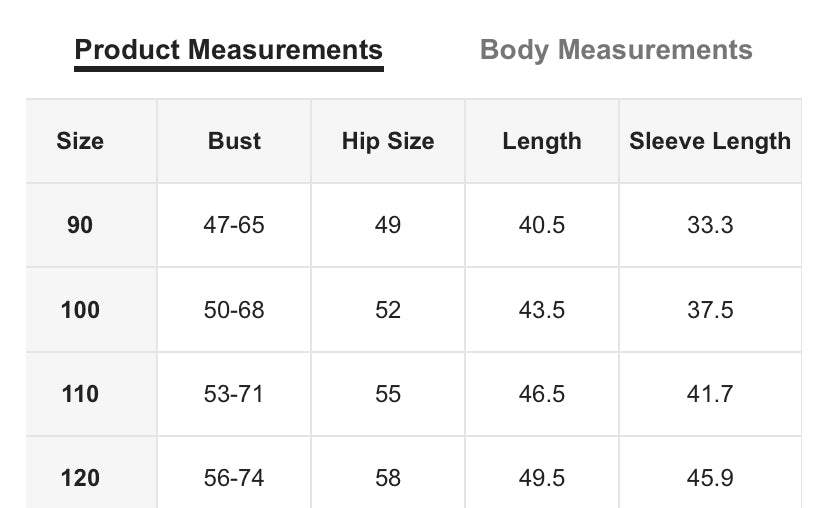This screenshot has width=828, height=508.
Task: Click the Hip Size column header
Action: 388,141
